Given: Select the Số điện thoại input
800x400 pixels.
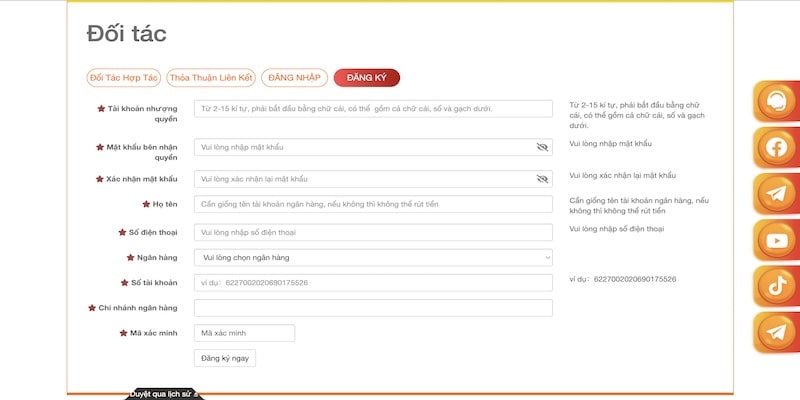Looking at the screenshot, I should (373, 232).
